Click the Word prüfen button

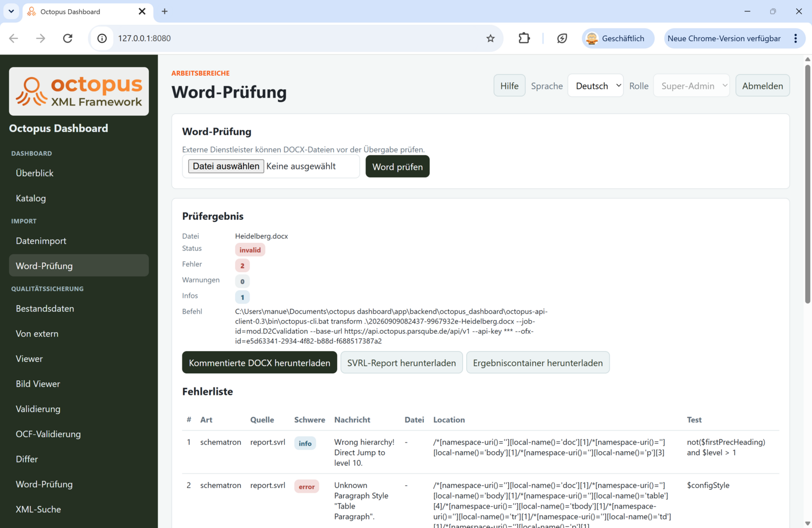click(x=397, y=167)
